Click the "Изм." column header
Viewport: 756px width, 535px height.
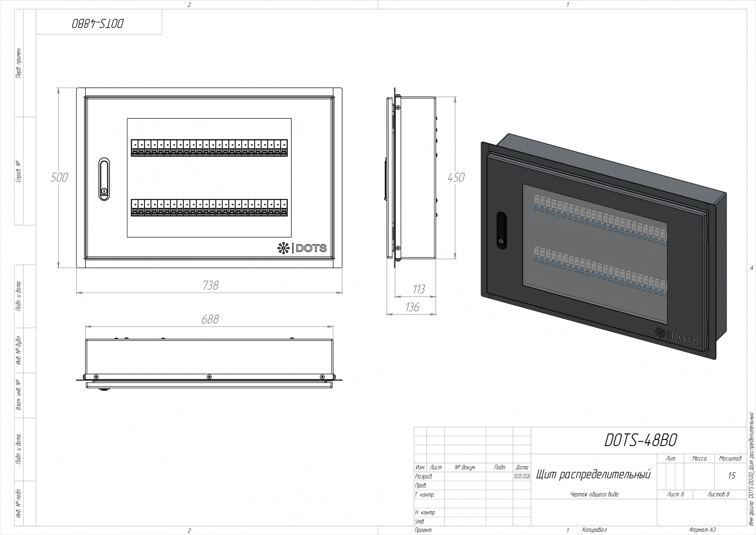point(420,467)
